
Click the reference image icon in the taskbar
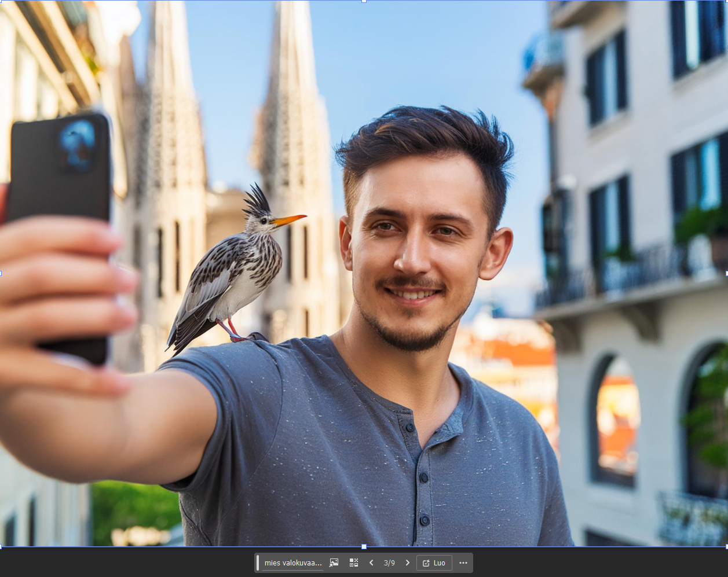coord(334,563)
